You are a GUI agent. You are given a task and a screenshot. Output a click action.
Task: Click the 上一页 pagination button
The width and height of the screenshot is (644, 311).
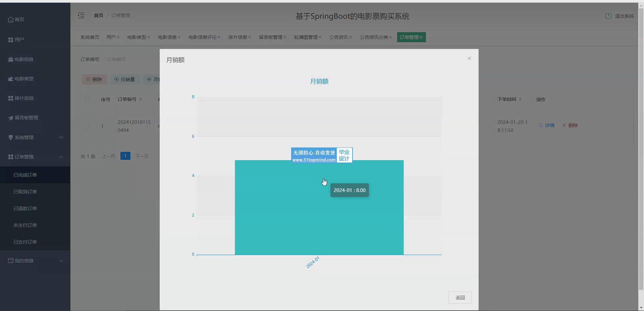click(109, 156)
